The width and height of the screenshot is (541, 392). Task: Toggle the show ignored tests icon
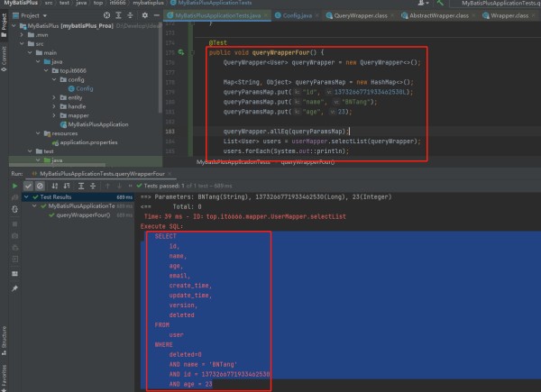[x=40, y=186]
